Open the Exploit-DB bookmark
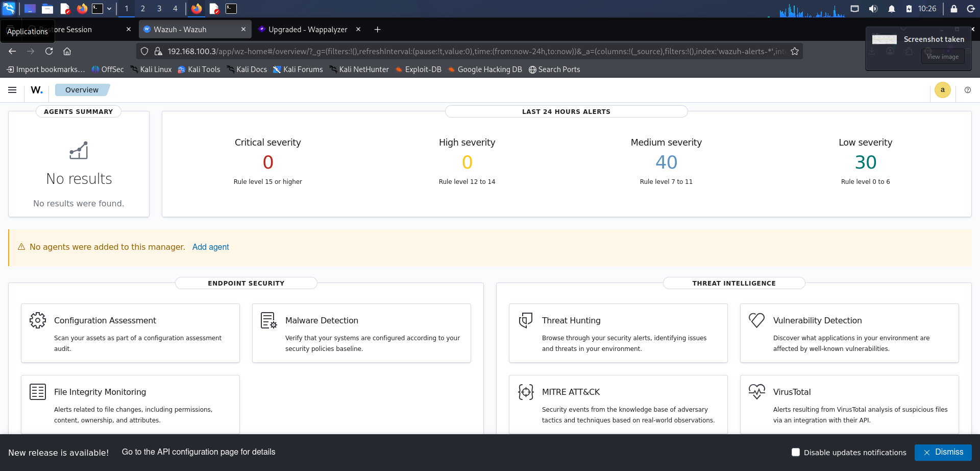This screenshot has width=980, height=471. (x=418, y=69)
